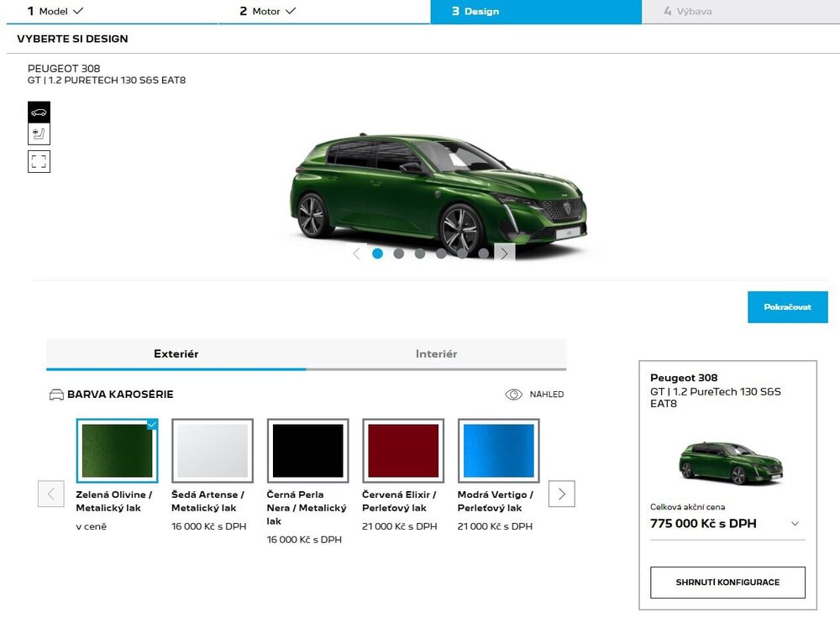Click Modrá Vertigo / Perleťový lak label
The height and width of the screenshot is (617, 840).
pos(495,501)
